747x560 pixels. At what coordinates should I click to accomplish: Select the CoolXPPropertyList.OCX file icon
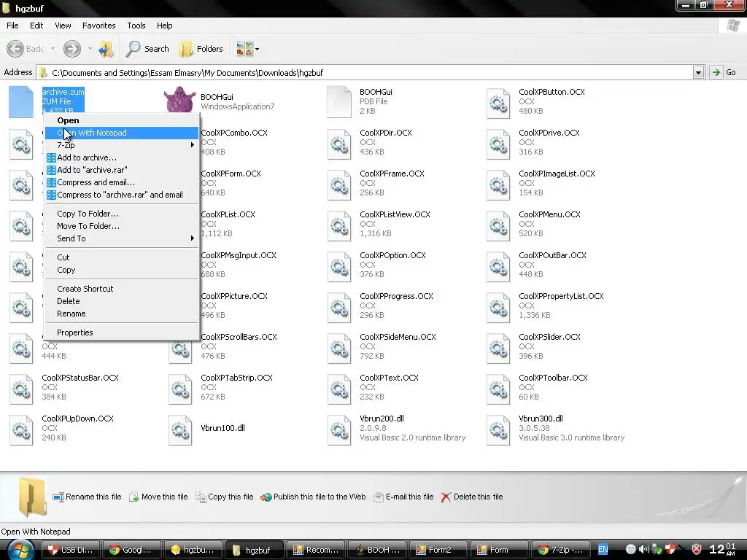498,307
